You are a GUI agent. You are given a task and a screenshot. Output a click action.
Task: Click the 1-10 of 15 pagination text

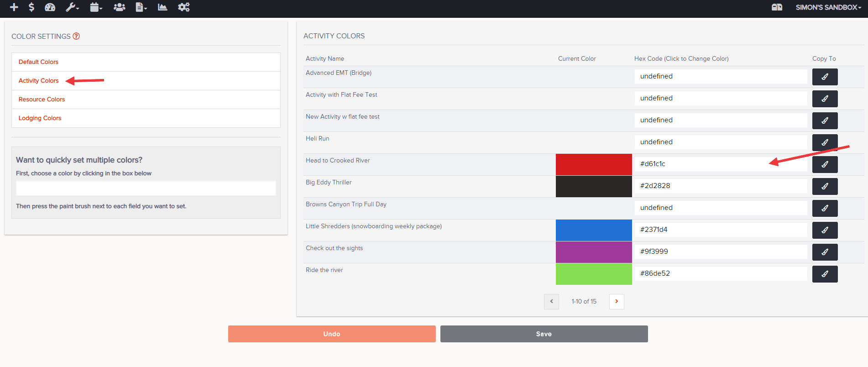coord(584,301)
